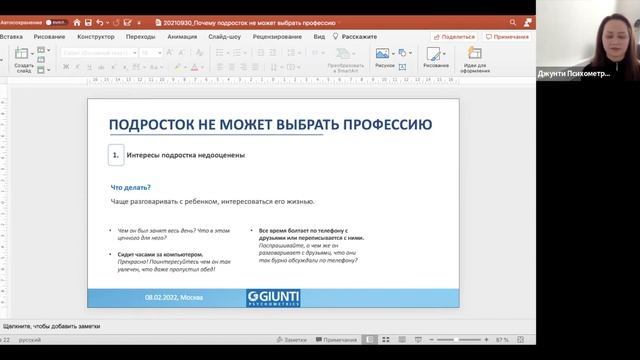
Task: Open the Drawing pen tool in ribbon
Action: pos(433,53)
